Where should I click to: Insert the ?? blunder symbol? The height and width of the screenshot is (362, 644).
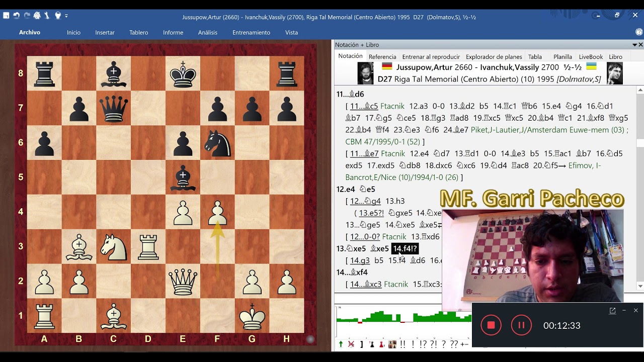pos(454,344)
